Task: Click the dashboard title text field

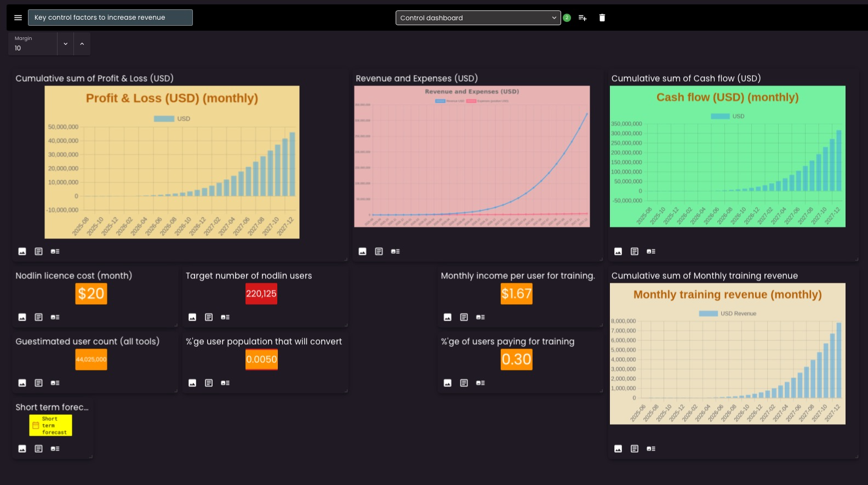Action: (x=110, y=18)
